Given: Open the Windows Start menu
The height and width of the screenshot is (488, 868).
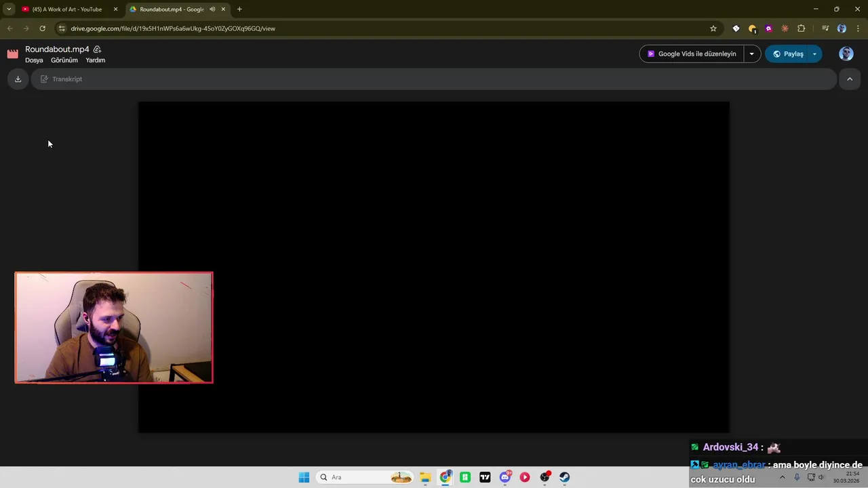Looking at the screenshot, I should 304,477.
